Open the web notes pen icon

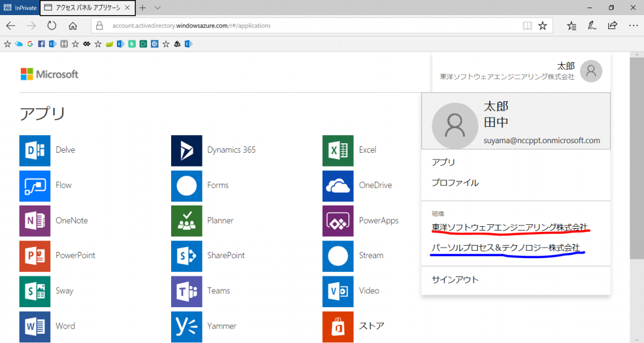(x=592, y=26)
